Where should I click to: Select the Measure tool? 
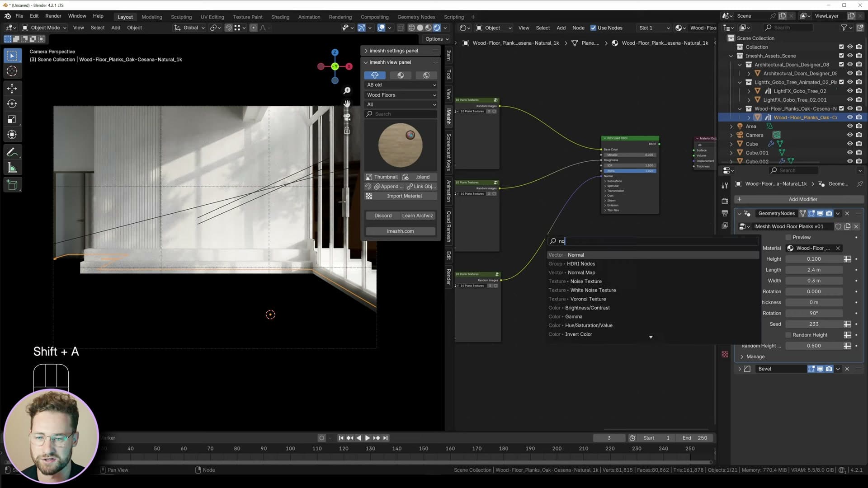pyautogui.click(x=12, y=168)
